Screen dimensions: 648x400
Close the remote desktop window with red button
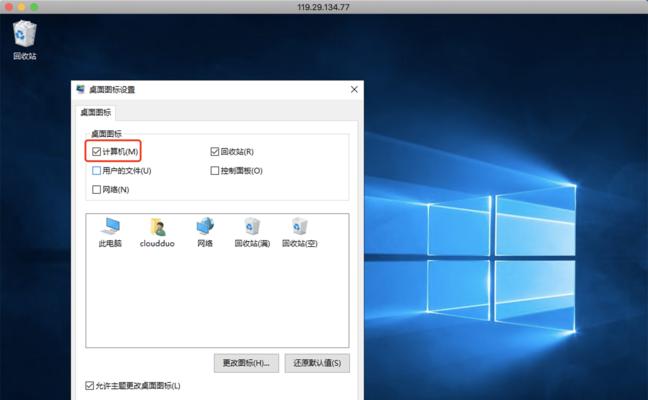pos(9,7)
